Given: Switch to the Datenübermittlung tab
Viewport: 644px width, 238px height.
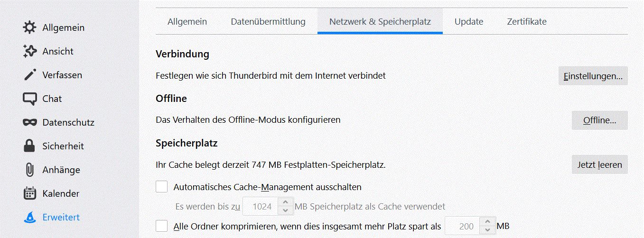Looking at the screenshot, I should click(x=268, y=21).
